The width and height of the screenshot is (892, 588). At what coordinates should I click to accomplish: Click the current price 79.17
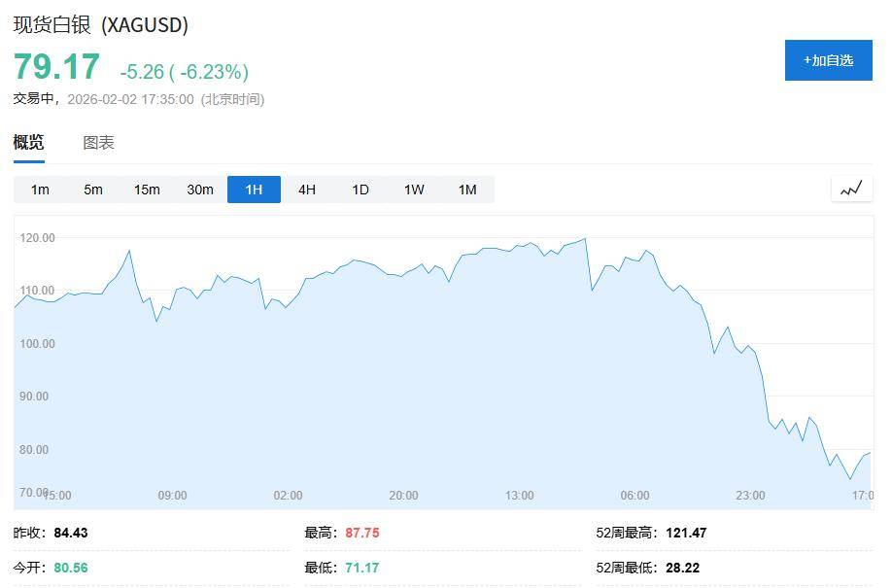(56, 67)
